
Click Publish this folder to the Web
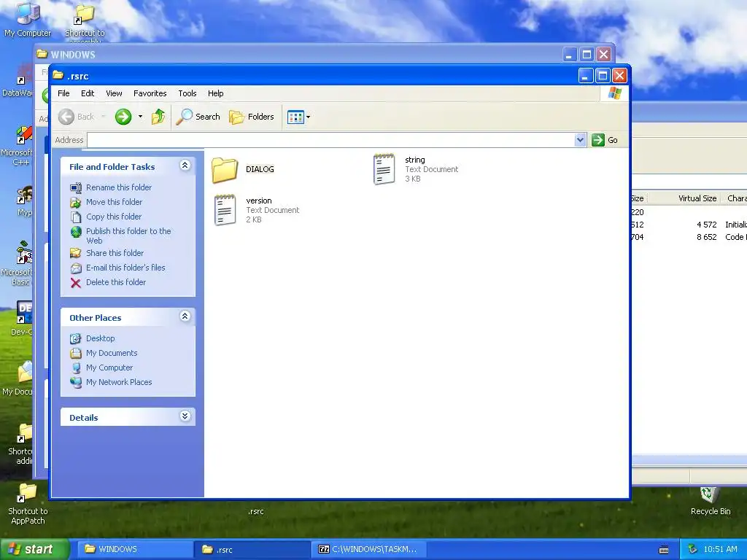pyautogui.click(x=128, y=236)
